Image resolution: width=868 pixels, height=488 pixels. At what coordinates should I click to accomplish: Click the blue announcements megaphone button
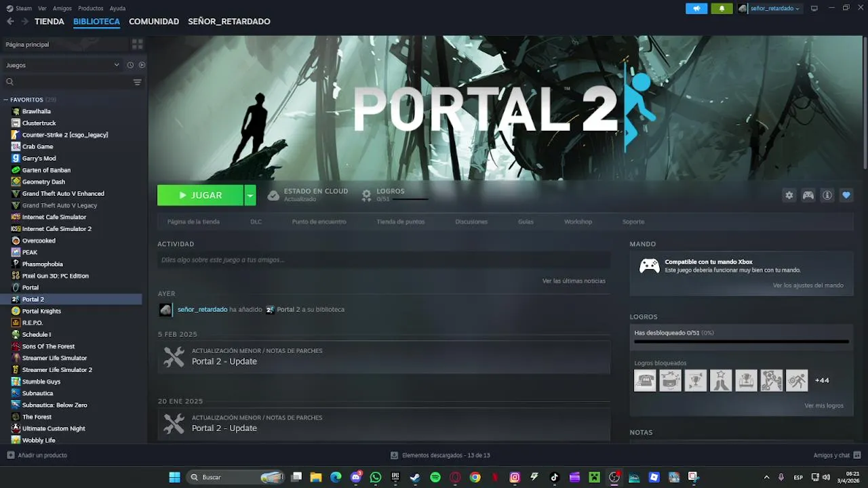click(x=696, y=8)
